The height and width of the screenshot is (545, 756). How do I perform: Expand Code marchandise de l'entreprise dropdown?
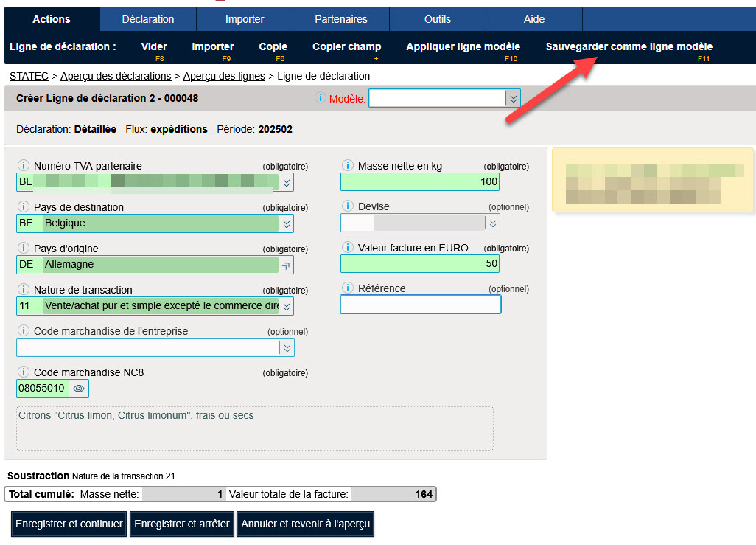pos(287,348)
